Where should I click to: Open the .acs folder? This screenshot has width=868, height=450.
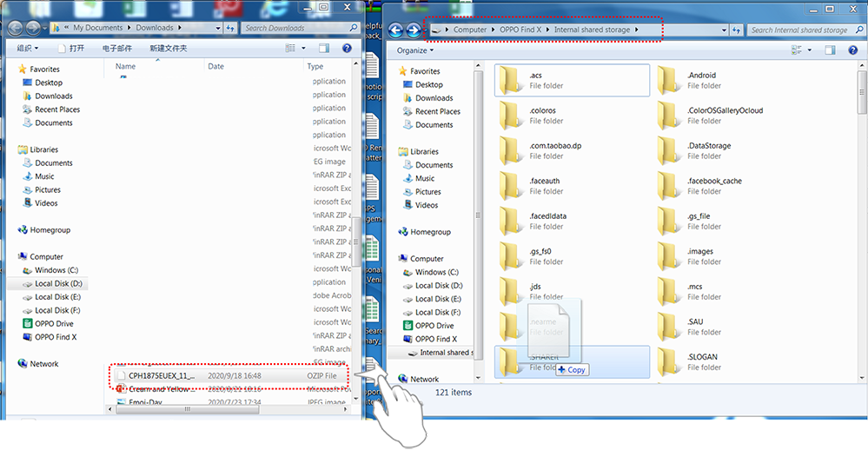click(572, 80)
